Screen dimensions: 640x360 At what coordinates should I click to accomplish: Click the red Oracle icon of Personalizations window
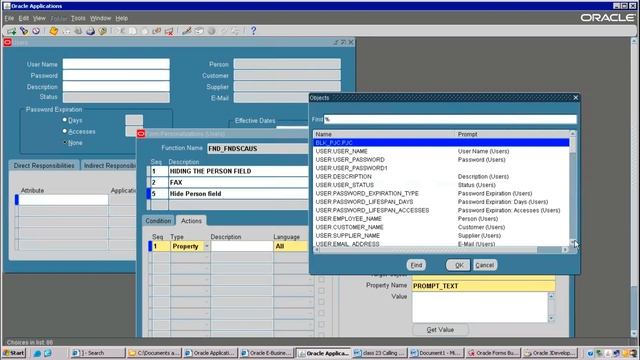pyautogui.click(x=141, y=133)
